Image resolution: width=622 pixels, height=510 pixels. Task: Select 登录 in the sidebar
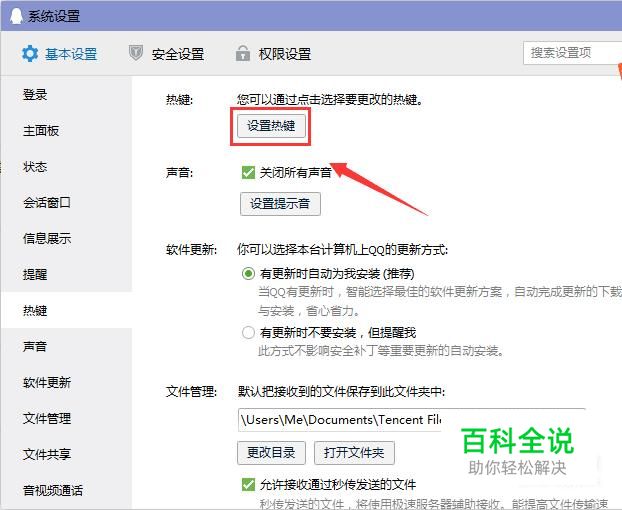point(35,95)
